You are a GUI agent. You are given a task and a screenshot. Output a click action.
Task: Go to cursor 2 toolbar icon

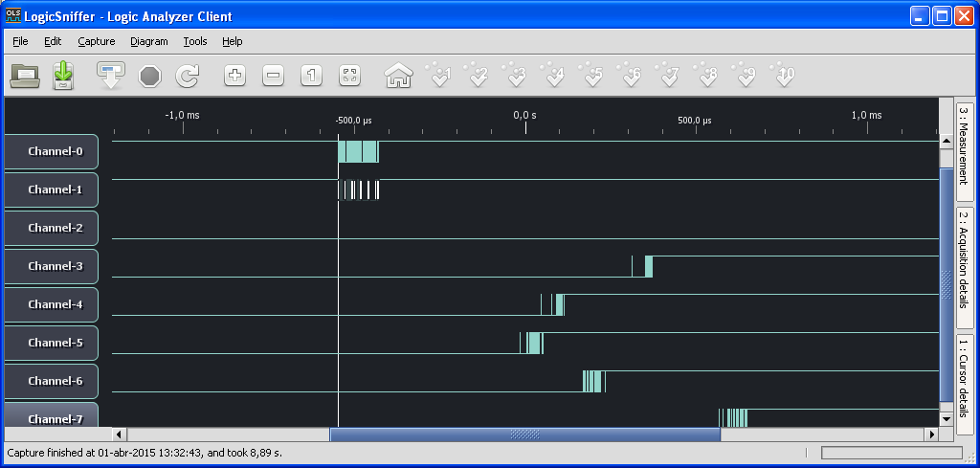pyautogui.click(x=477, y=75)
